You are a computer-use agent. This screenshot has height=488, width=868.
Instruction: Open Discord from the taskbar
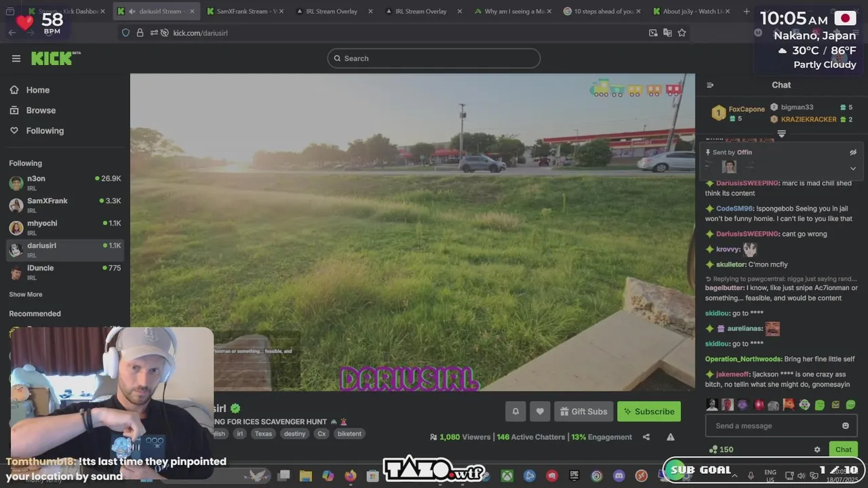point(618,476)
